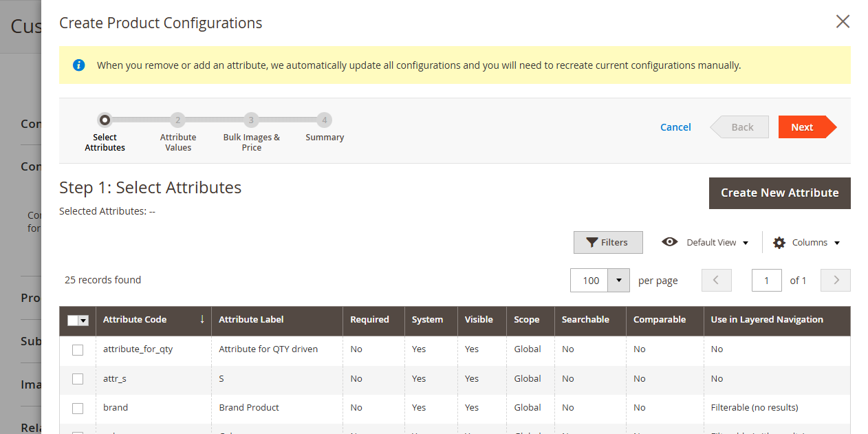Sort by the Attribute Code arrow
The width and height of the screenshot is (868, 434).
point(202,319)
